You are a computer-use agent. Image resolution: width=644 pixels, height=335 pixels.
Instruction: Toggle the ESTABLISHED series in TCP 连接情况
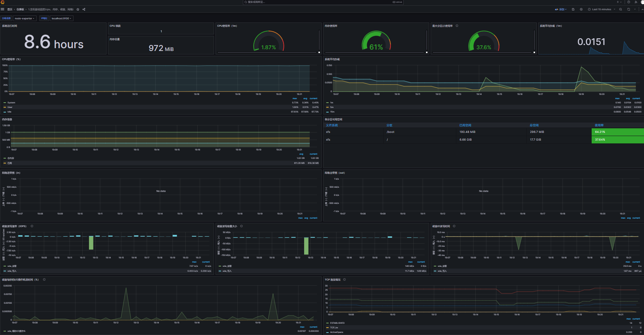337,323
